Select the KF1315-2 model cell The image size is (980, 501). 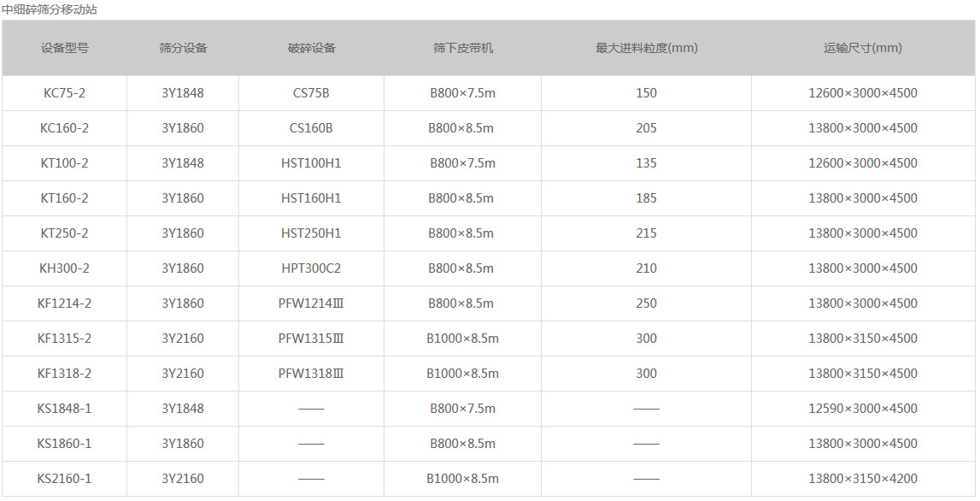[x=64, y=339]
